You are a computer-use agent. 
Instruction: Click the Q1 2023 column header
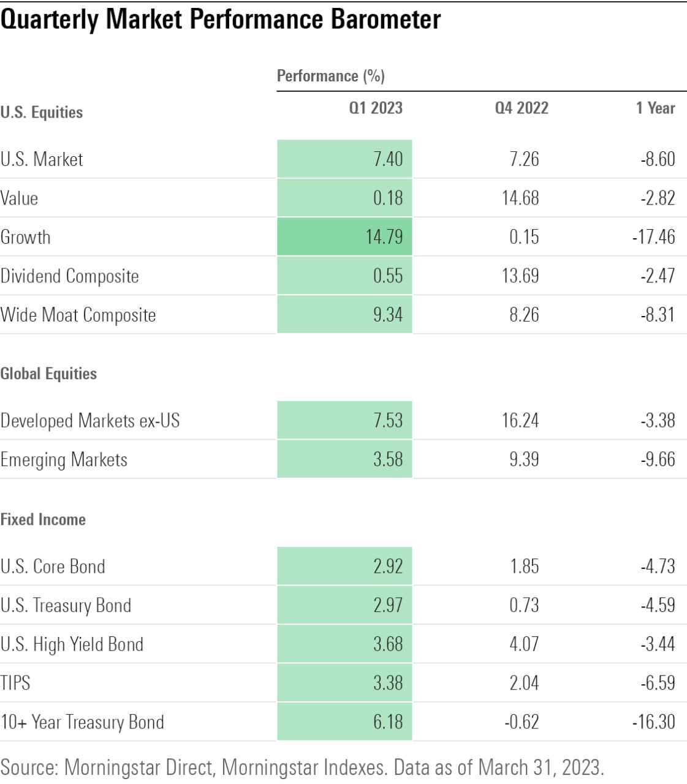376,108
